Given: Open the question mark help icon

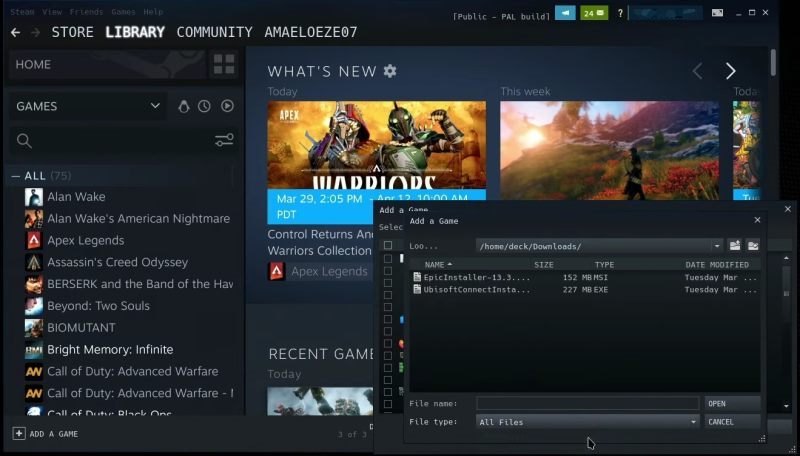Looking at the screenshot, I should [x=620, y=13].
